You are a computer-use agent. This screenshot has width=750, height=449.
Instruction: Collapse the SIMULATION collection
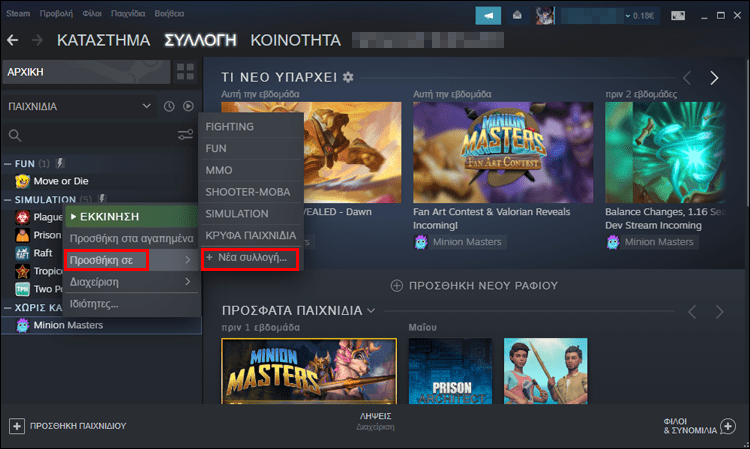pyautogui.click(x=8, y=200)
